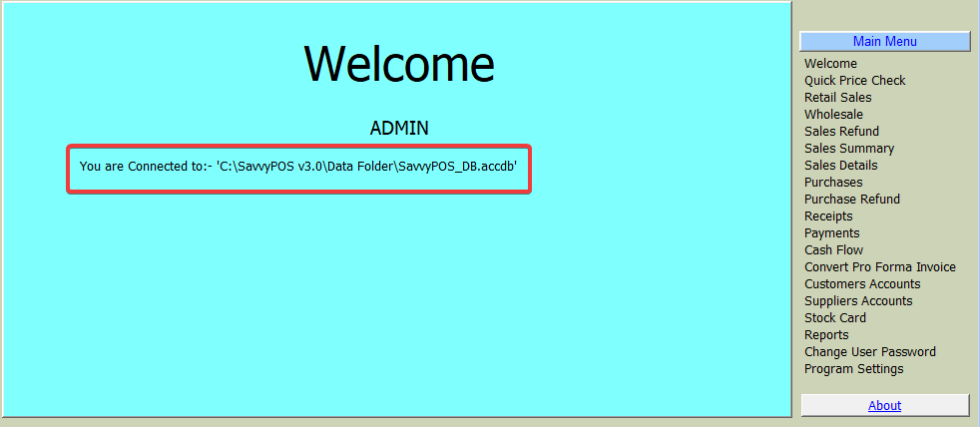The width and height of the screenshot is (980, 427).
Task: Click the About link button
Action: point(884,405)
